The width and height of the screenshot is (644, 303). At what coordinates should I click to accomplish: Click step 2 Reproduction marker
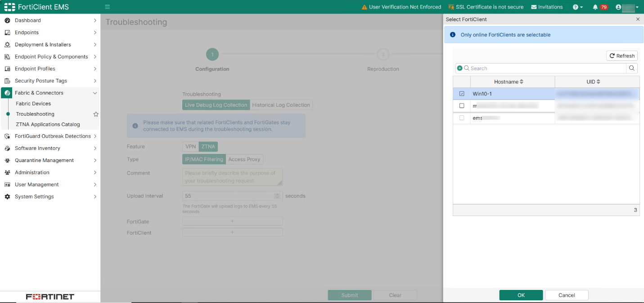point(383,54)
